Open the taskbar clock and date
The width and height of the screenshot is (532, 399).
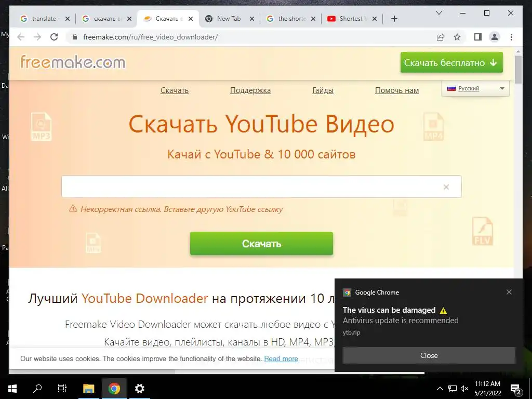(487, 389)
